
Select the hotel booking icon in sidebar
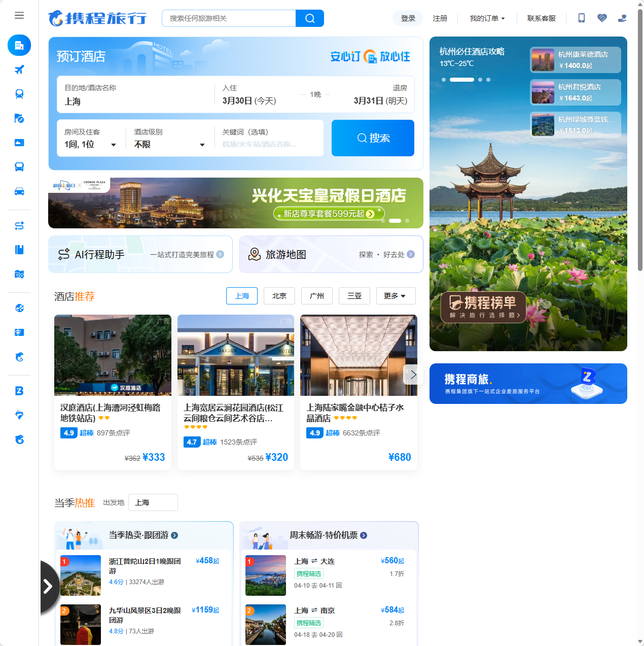pos(19,45)
